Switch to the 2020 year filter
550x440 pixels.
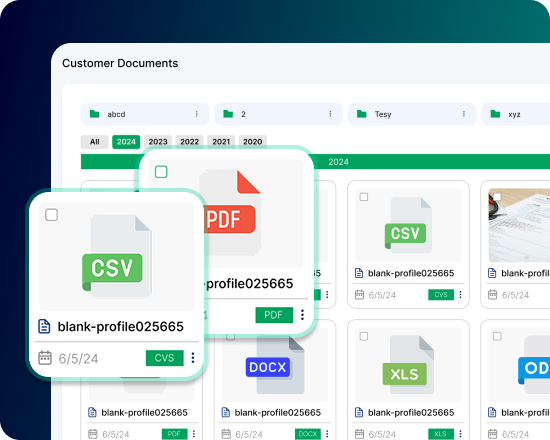click(x=253, y=142)
